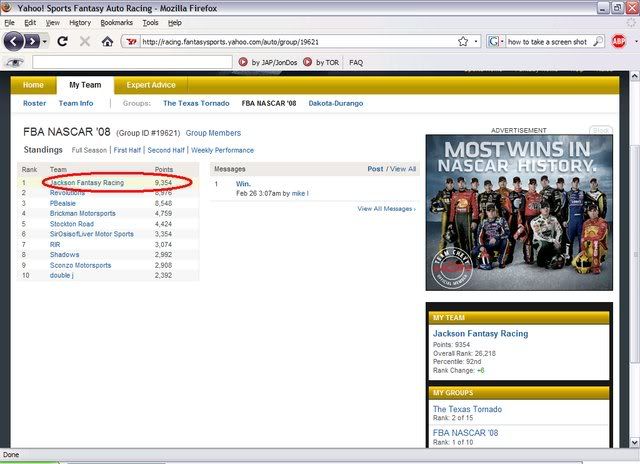This screenshot has width=640, height=464.
Task: Open The Texas Tornado under My Groups
Action: click(467, 409)
